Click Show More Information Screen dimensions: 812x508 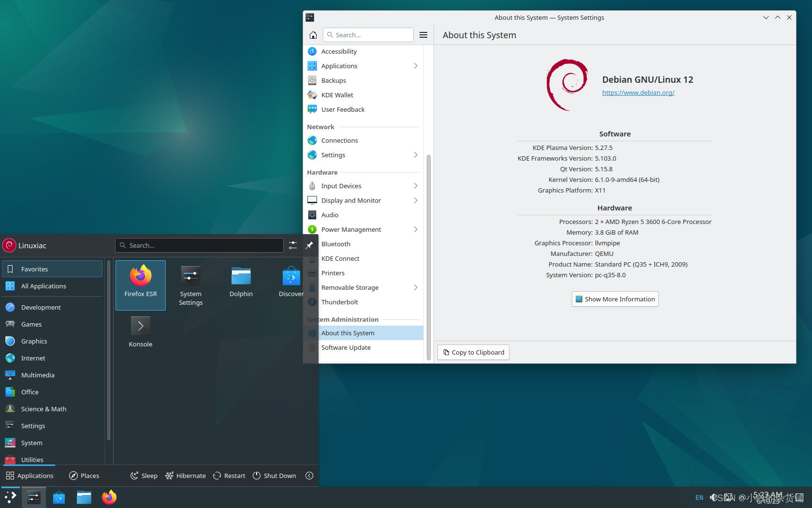[615, 299]
